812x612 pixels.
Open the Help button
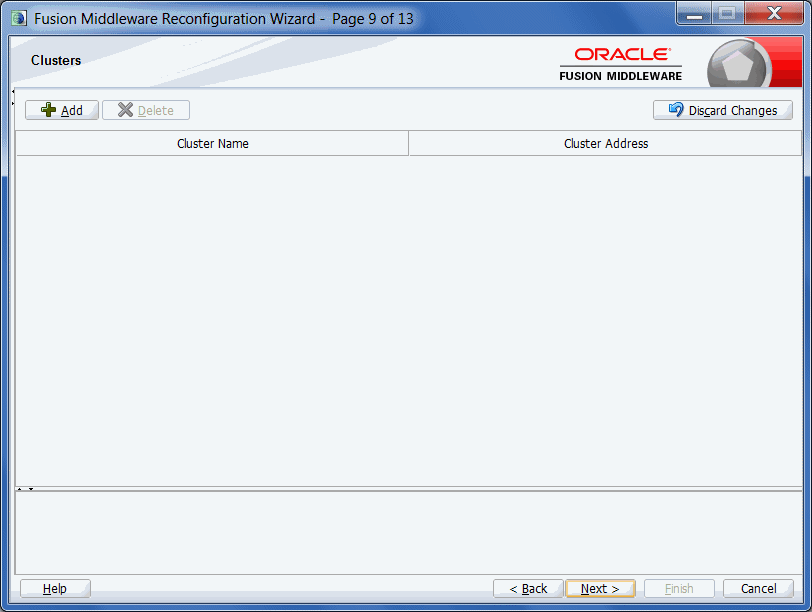(x=55, y=589)
